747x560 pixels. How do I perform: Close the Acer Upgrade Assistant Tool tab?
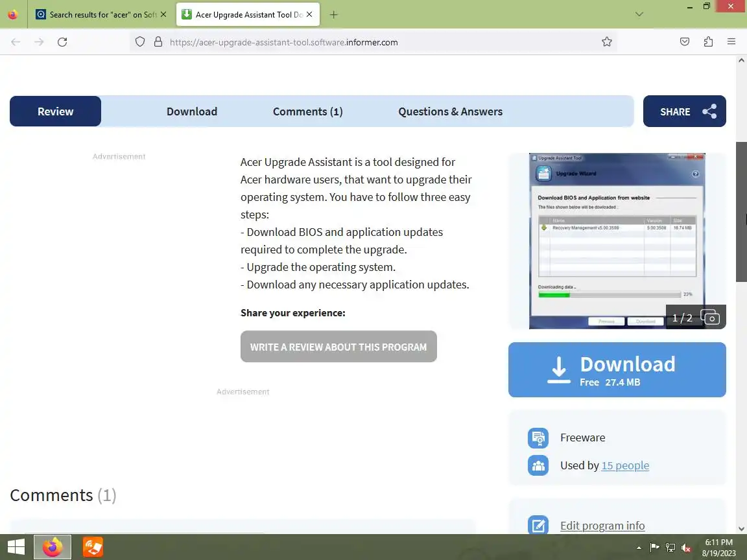coord(309,14)
